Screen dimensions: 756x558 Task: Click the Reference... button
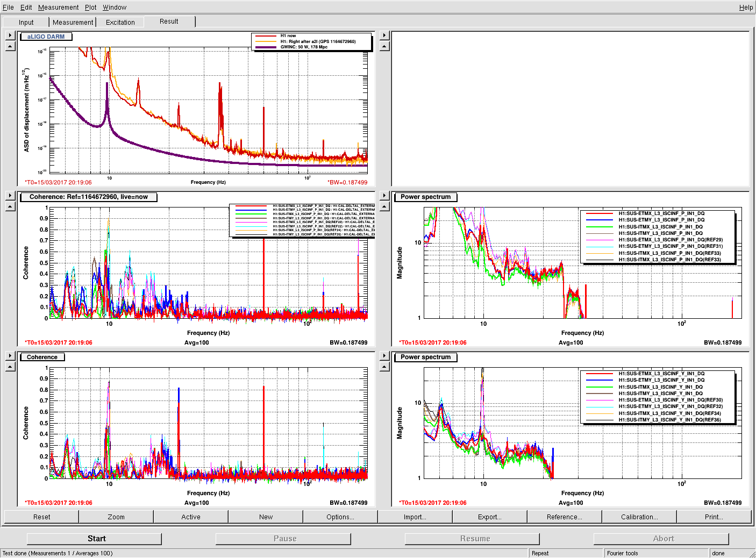(x=564, y=517)
